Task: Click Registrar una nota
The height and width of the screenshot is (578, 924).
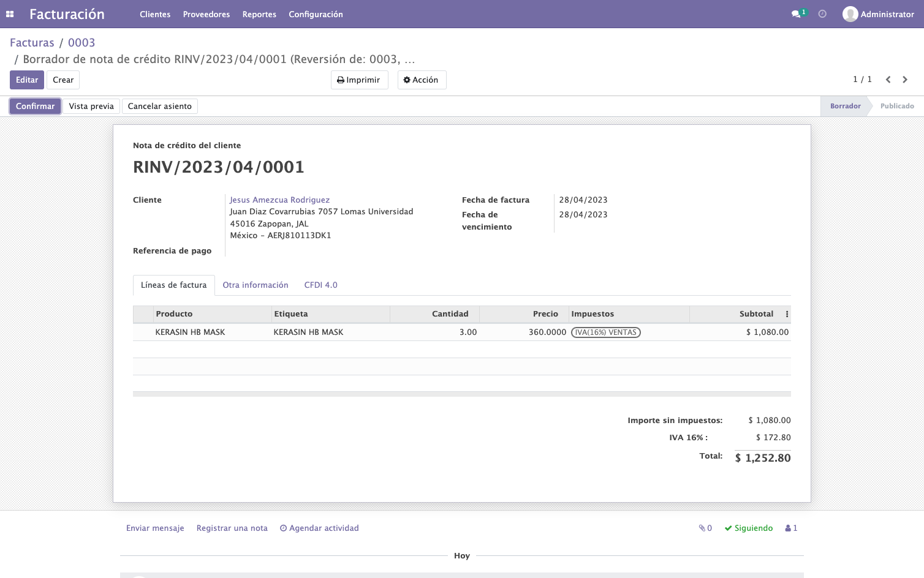Action: click(x=232, y=528)
